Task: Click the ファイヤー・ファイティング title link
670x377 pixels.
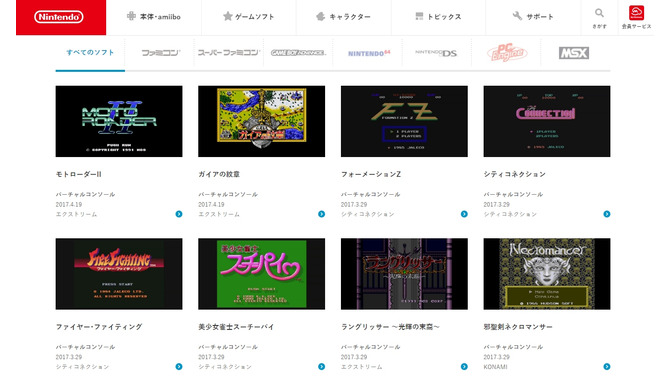Action: coord(99,327)
